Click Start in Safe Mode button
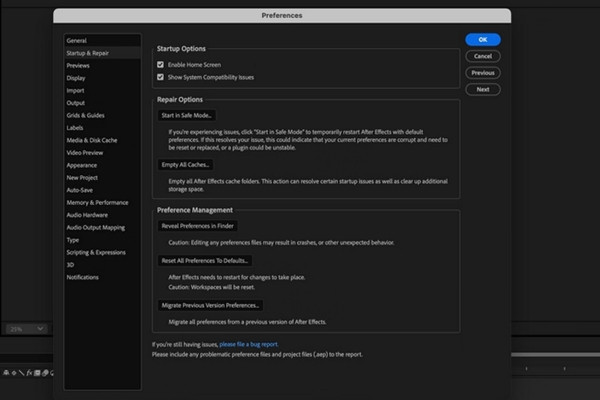This screenshot has height=400, width=600. (x=186, y=115)
